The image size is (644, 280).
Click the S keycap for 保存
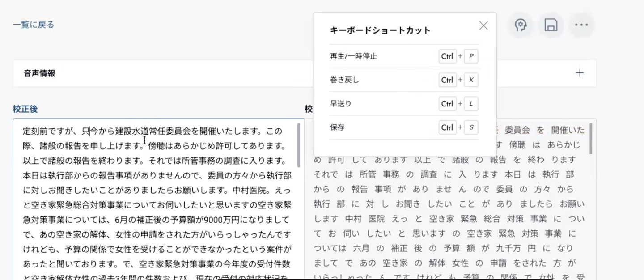tap(471, 127)
